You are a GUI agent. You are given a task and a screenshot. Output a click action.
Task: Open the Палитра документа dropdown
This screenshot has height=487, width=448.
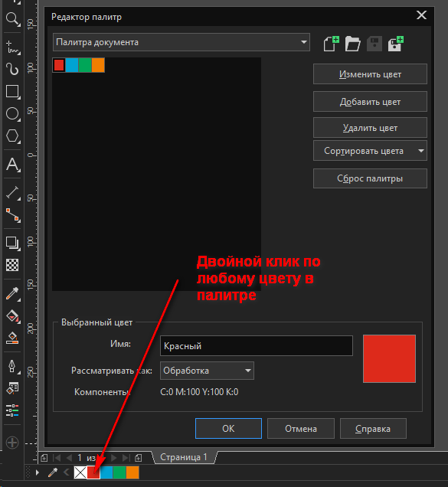tap(181, 42)
